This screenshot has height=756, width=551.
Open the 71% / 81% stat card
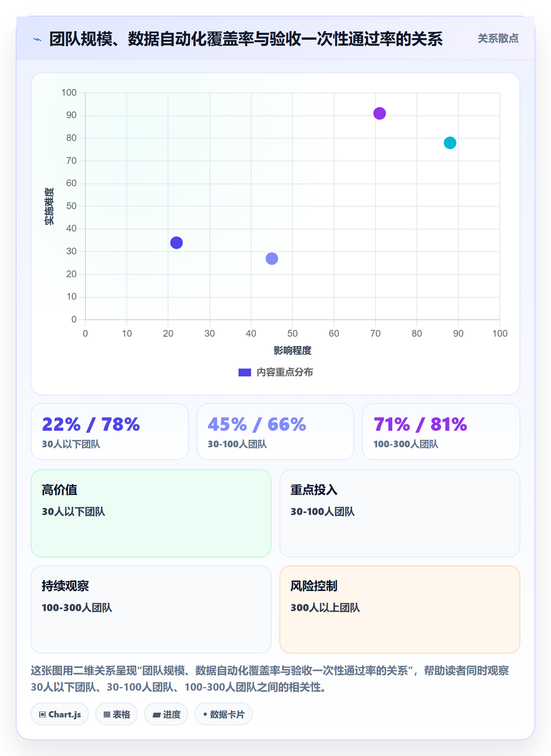pyautogui.click(x=441, y=432)
